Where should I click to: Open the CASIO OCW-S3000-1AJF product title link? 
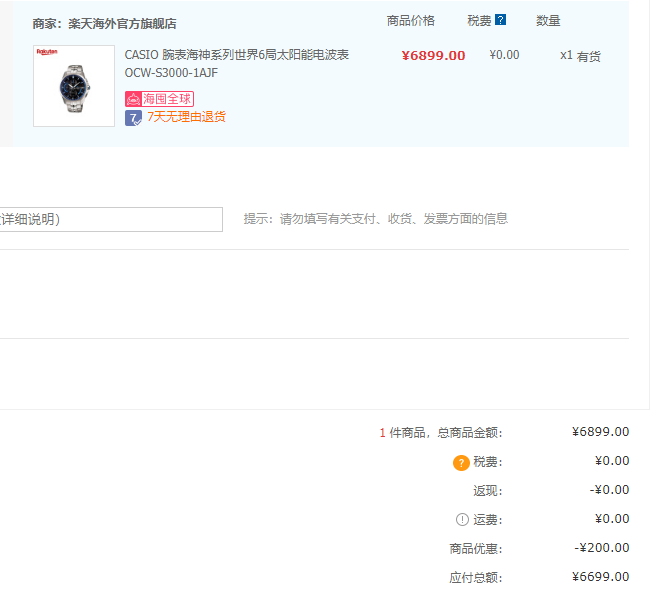pos(236,64)
